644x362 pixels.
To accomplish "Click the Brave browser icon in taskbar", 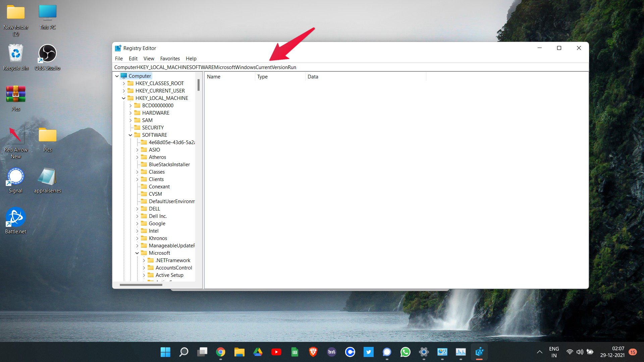I will click(313, 352).
